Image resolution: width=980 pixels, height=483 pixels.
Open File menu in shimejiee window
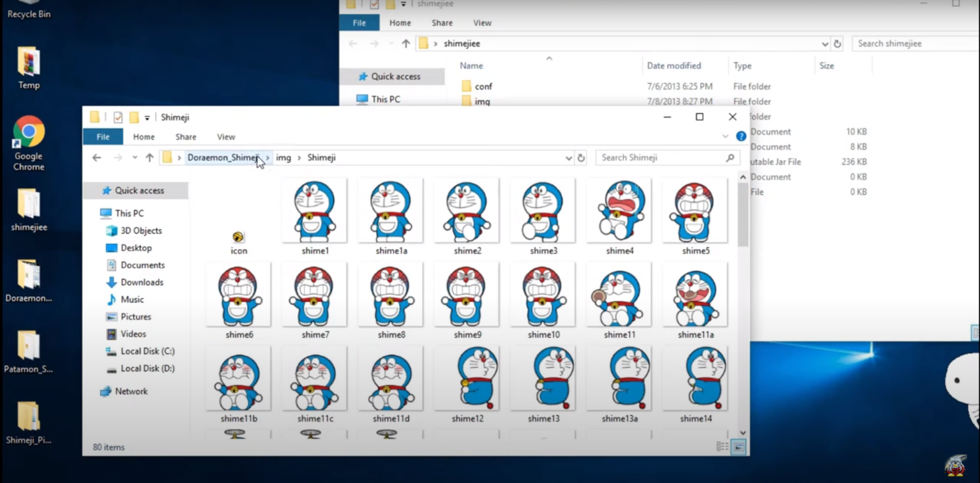coord(359,22)
